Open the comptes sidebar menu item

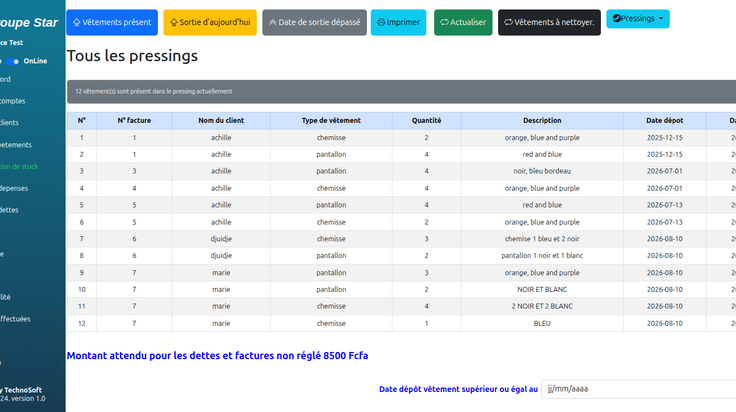tap(13, 101)
